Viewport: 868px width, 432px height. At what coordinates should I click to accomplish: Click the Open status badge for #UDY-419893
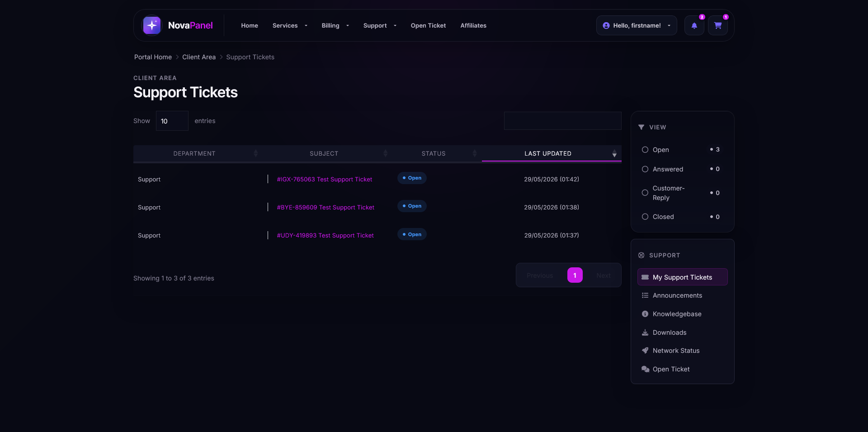click(x=412, y=234)
